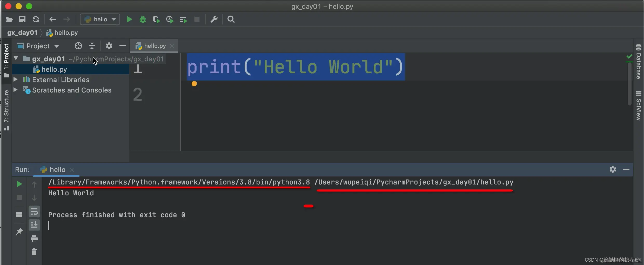The width and height of the screenshot is (644, 265).
Task: Hide the Project panel with the minus icon
Action: (123, 46)
